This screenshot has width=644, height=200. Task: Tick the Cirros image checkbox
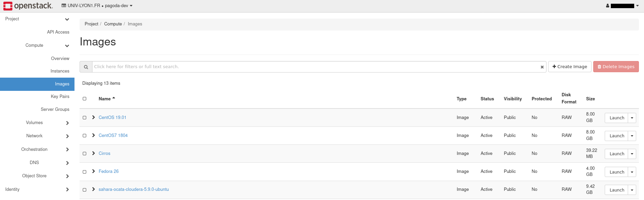(x=85, y=154)
